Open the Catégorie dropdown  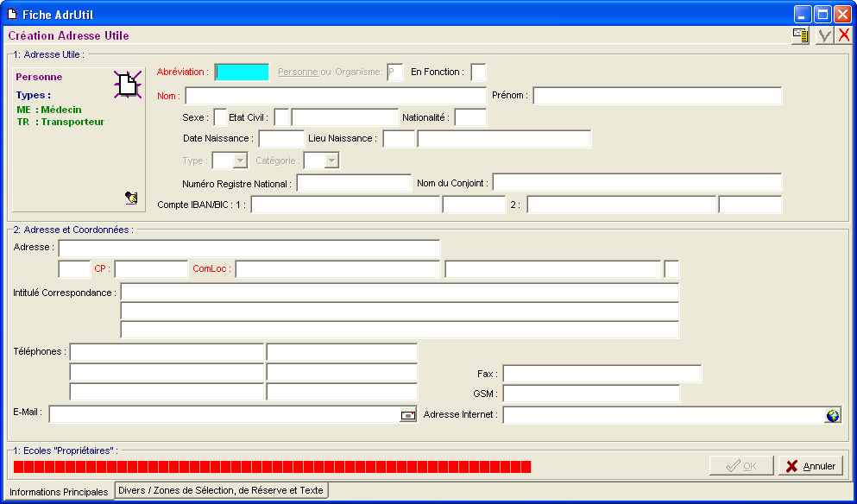coord(331,161)
